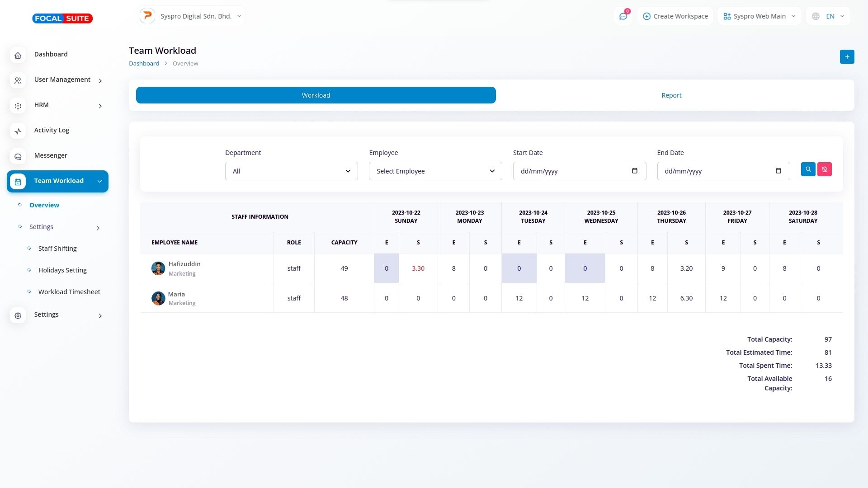Screen dimensions: 868x488
Task: Click the Messenger chat icon in sidebar
Action: pyautogui.click(x=18, y=156)
